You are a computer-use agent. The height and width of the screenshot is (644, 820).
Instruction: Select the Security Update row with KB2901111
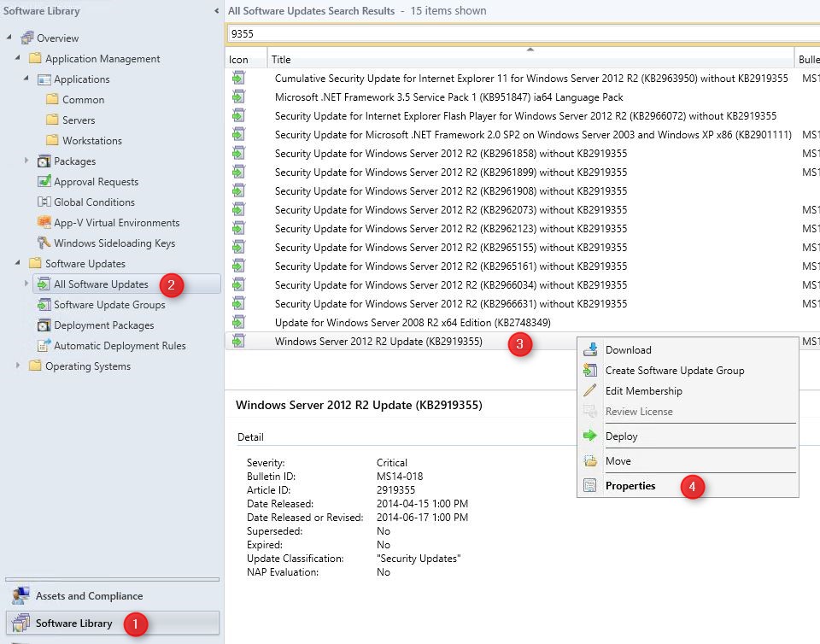(x=523, y=135)
